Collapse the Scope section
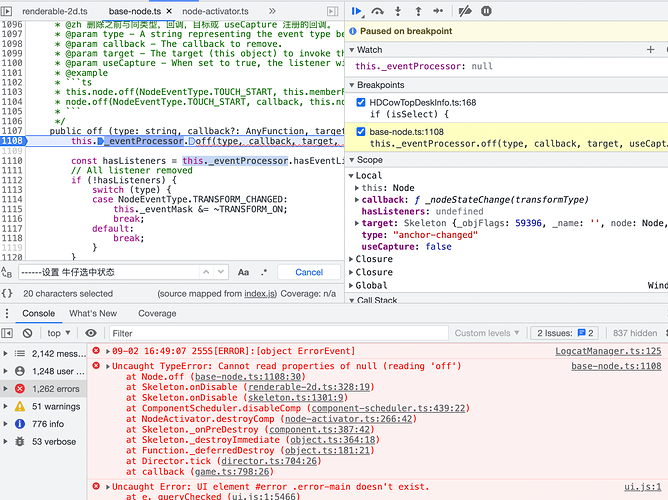668x500 pixels. coord(352,160)
